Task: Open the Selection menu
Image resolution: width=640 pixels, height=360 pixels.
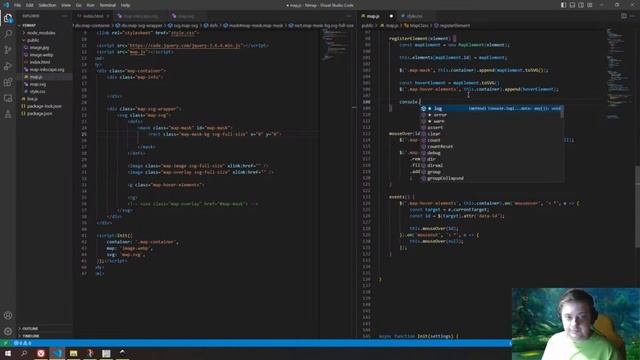Action: (47, 5)
